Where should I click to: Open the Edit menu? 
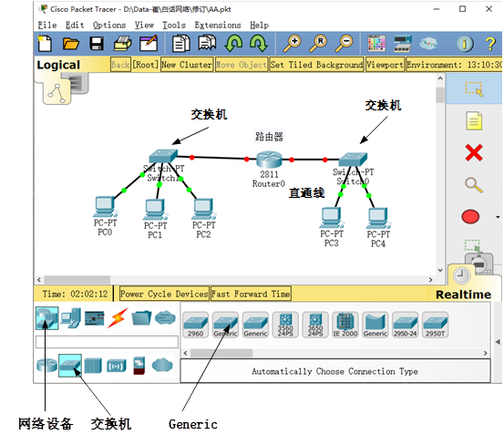75,25
